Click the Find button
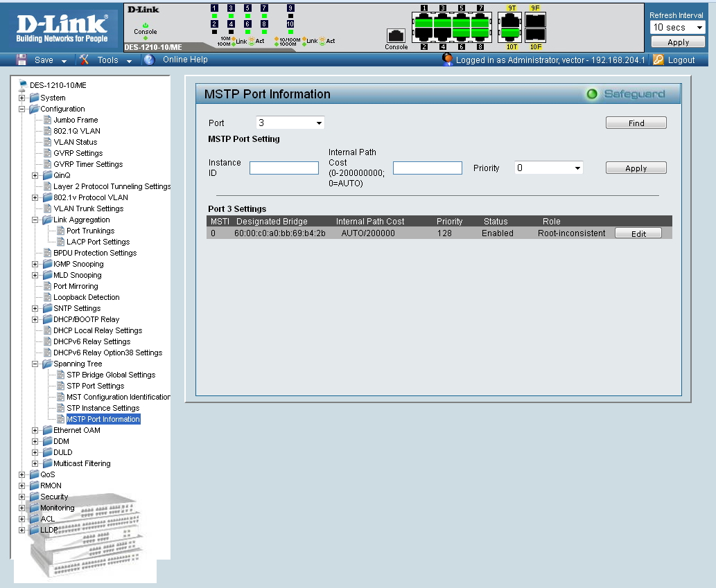Image resolution: width=716 pixels, height=588 pixels. [x=636, y=123]
